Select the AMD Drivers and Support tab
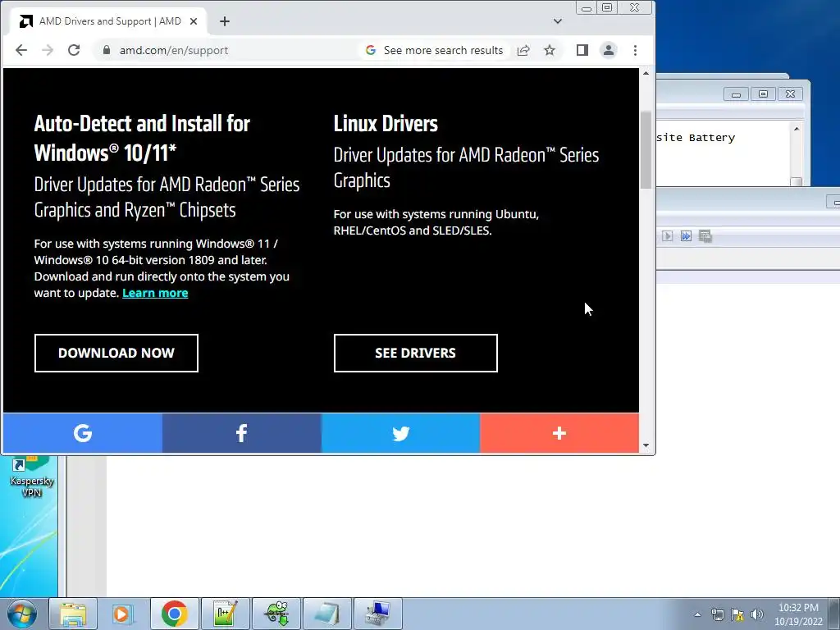This screenshot has width=840, height=630. pyautogui.click(x=108, y=21)
